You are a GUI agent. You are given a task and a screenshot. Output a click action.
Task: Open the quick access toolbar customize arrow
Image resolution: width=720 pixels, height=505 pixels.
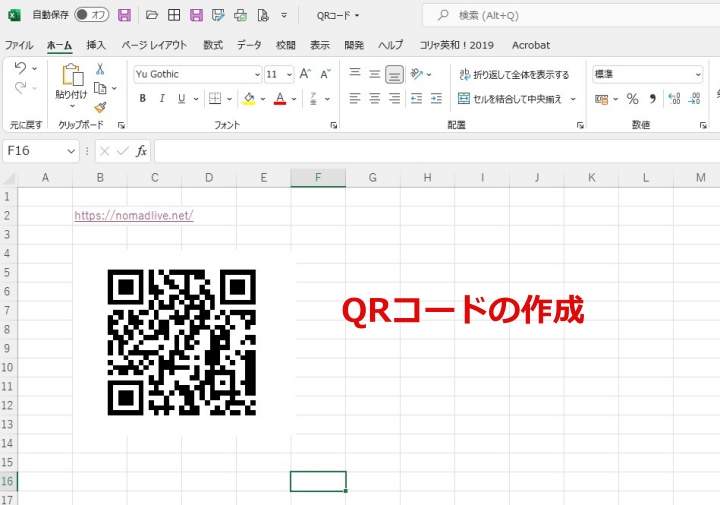click(x=284, y=15)
